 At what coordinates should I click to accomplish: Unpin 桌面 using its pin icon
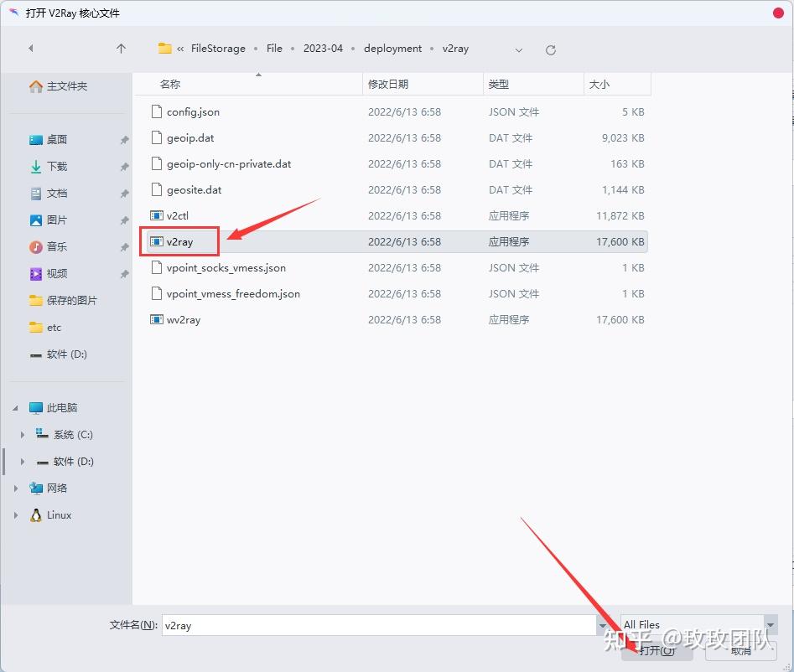(x=124, y=140)
